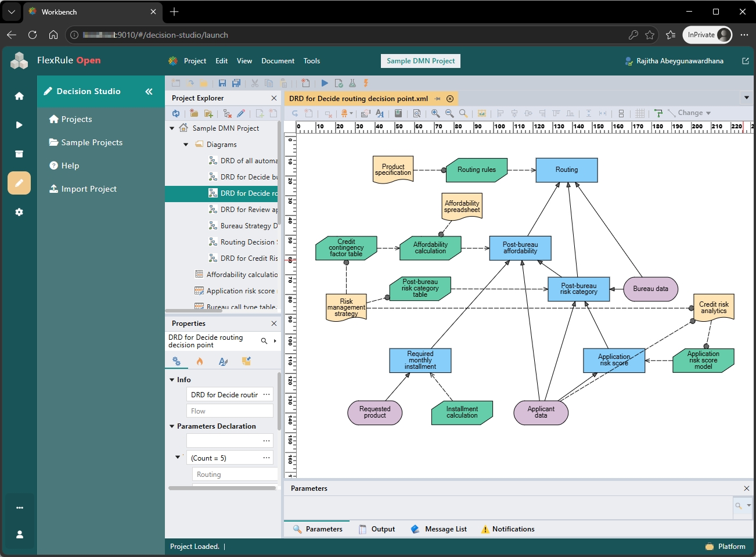Open the flame tab in Properties panel
This screenshot has width=756, height=557.
pyautogui.click(x=200, y=361)
